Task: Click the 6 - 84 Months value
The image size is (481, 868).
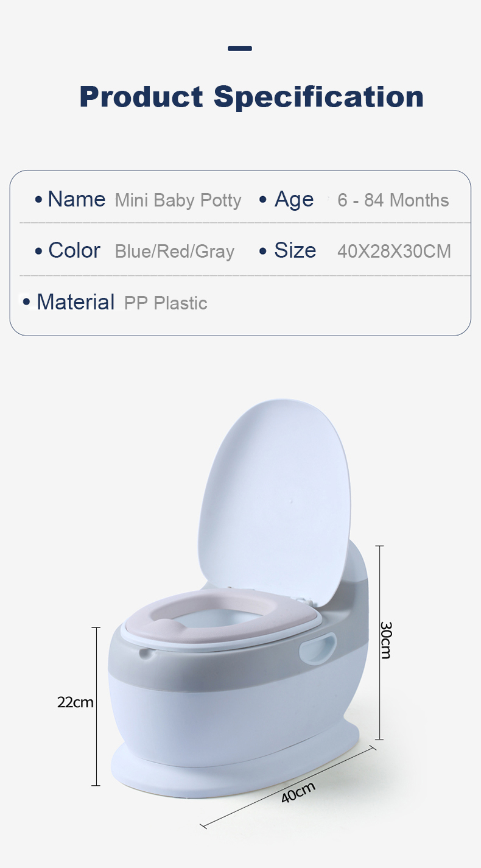Action: click(x=393, y=200)
